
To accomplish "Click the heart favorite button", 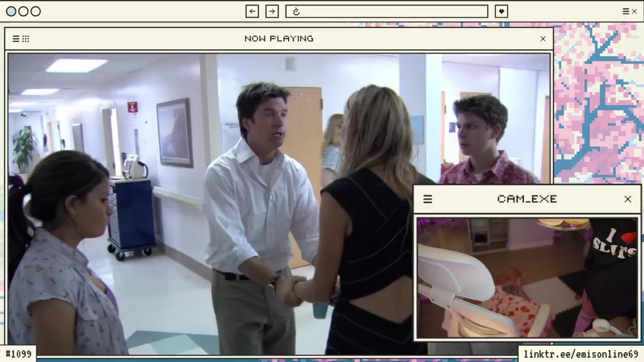I will click(501, 11).
